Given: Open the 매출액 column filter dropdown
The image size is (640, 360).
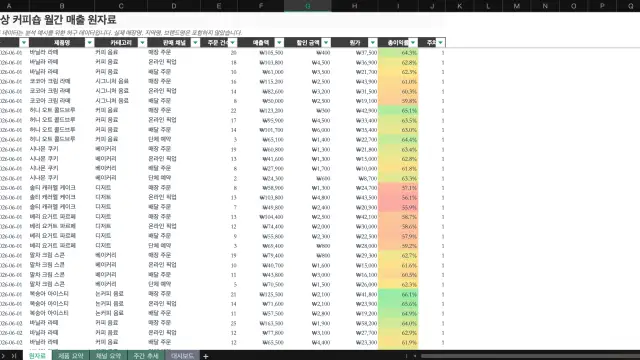Looking at the screenshot, I should click(x=279, y=42).
